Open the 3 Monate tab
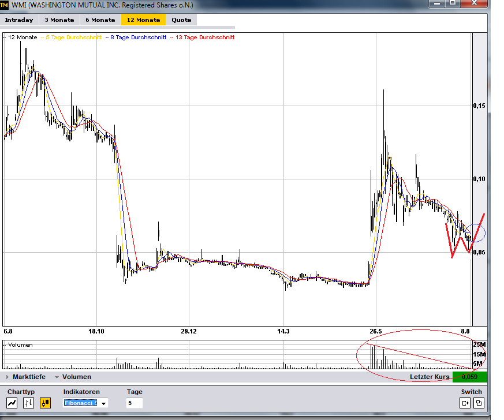This screenshot has height=420, width=504. click(59, 20)
